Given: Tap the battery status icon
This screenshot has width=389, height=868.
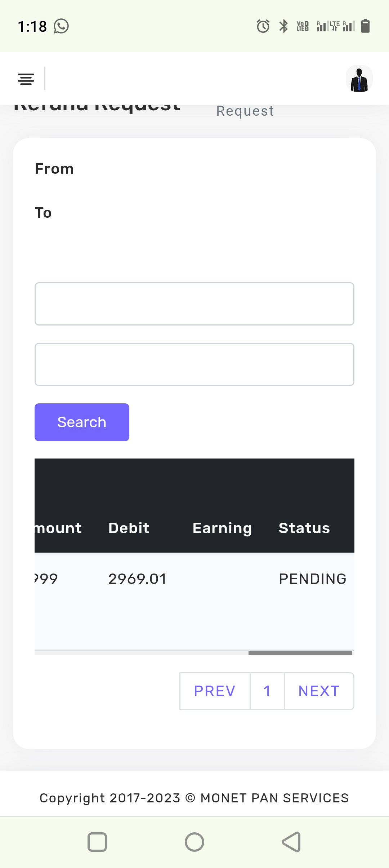Looking at the screenshot, I should pos(365,26).
